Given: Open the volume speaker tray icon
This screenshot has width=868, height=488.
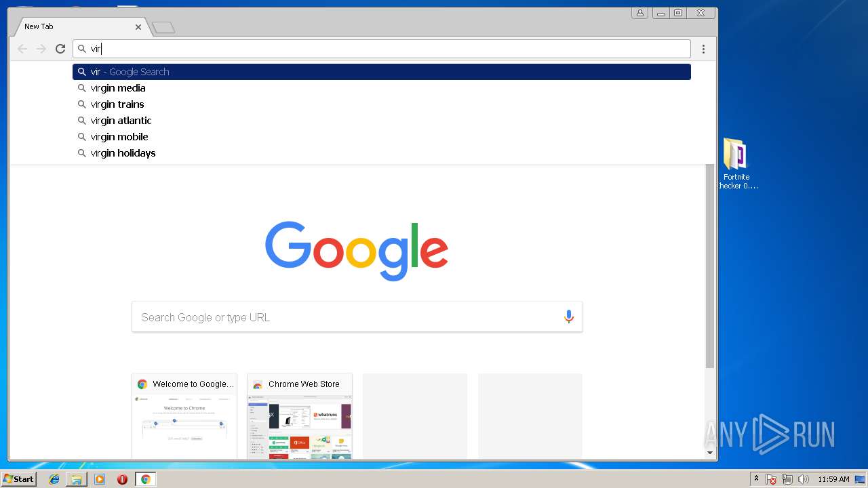Looking at the screenshot, I should 804,479.
